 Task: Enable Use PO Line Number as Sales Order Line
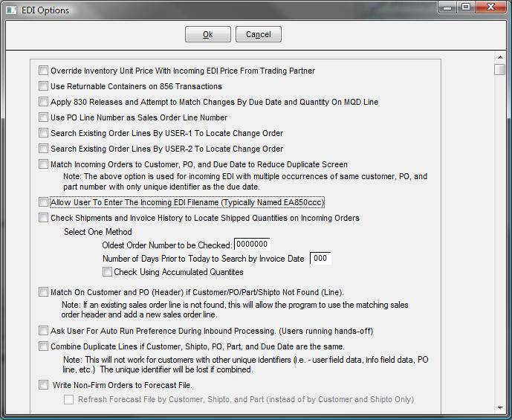43,117
